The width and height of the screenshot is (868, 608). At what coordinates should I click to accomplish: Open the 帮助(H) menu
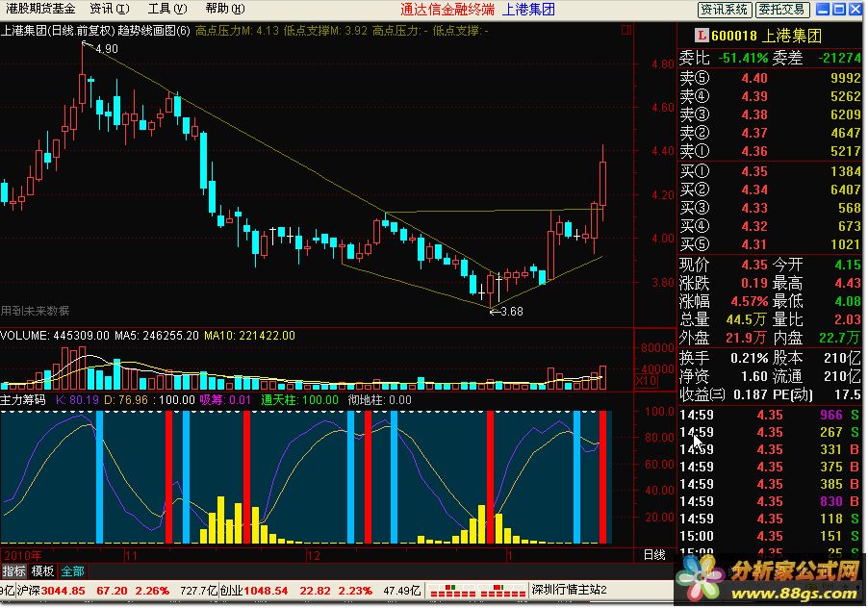click(x=225, y=9)
